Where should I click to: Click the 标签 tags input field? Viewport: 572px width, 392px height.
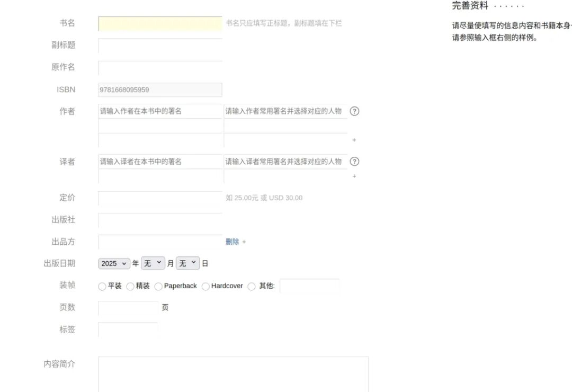pyautogui.click(x=128, y=329)
